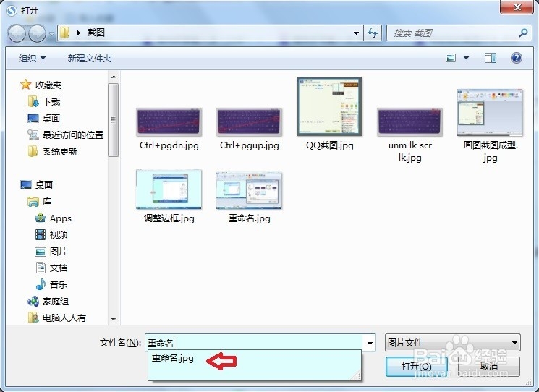Select 画图截图成型.jpg thumbnail
Image resolution: width=539 pixels, height=392 pixels.
coord(490,112)
